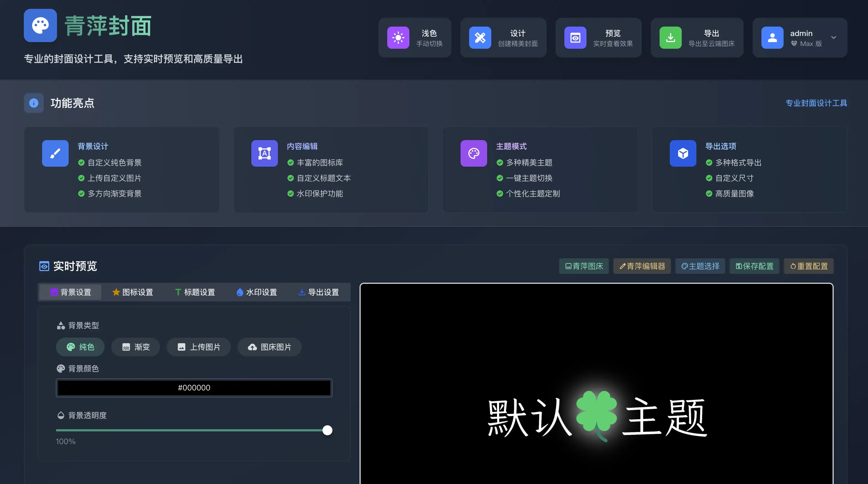Click the sun light-mode icon
This screenshot has width=868, height=484.
point(398,38)
